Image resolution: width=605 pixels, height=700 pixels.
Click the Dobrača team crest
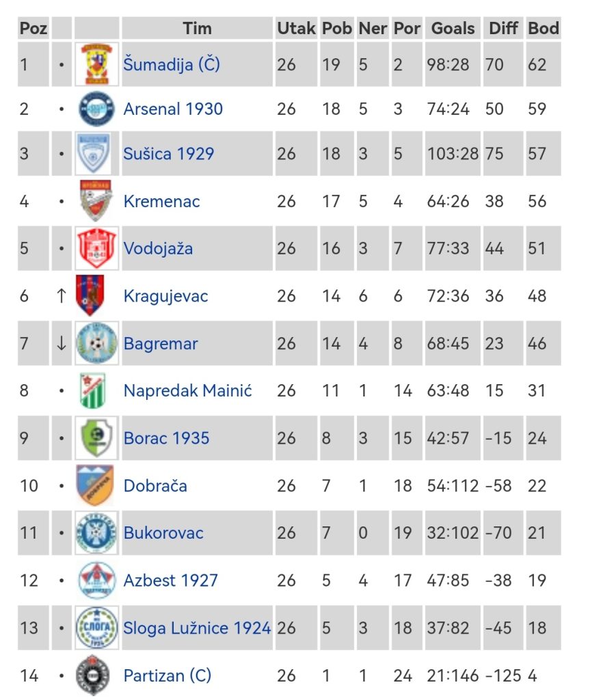coord(95,485)
